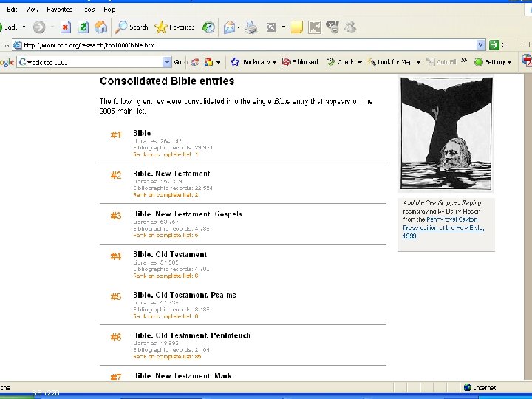Expand the Look for Map dropdown arrow
This screenshot has height=399, width=532.
418,62
